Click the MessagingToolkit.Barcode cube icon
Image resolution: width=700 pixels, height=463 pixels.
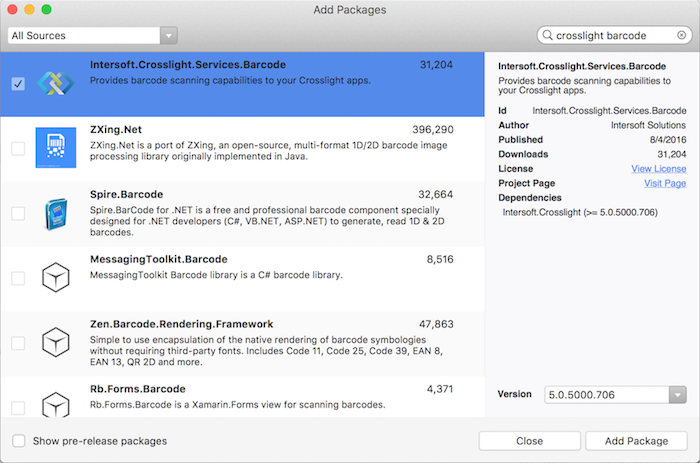pos(55,277)
